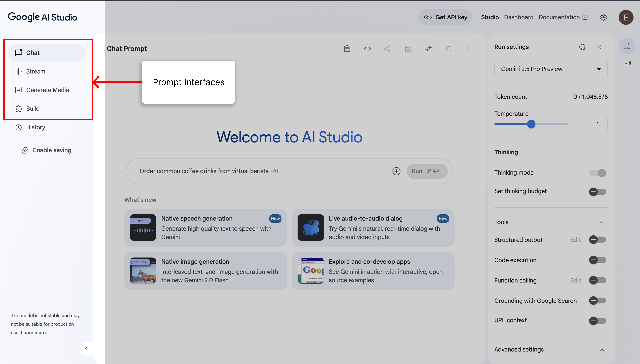Click the user avatar E
640x364 pixels.
[626, 17]
